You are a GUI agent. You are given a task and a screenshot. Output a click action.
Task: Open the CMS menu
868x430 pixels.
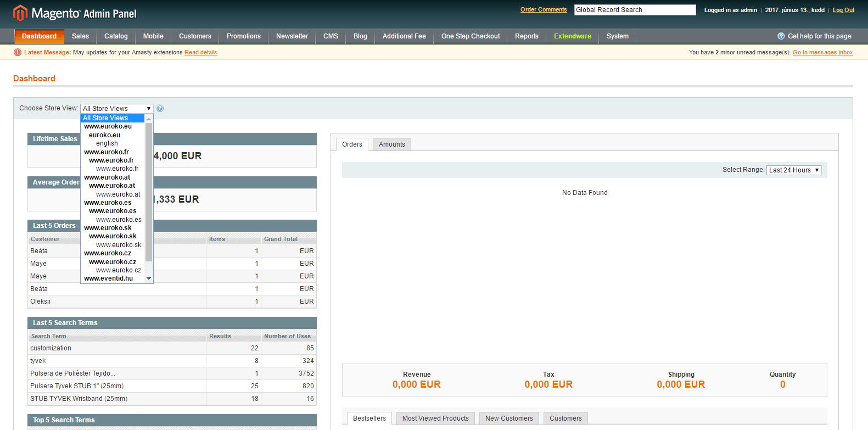pos(331,36)
